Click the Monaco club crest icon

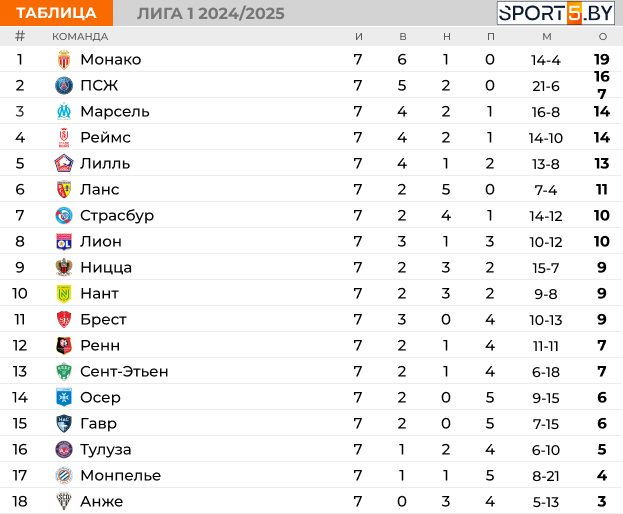(64, 60)
